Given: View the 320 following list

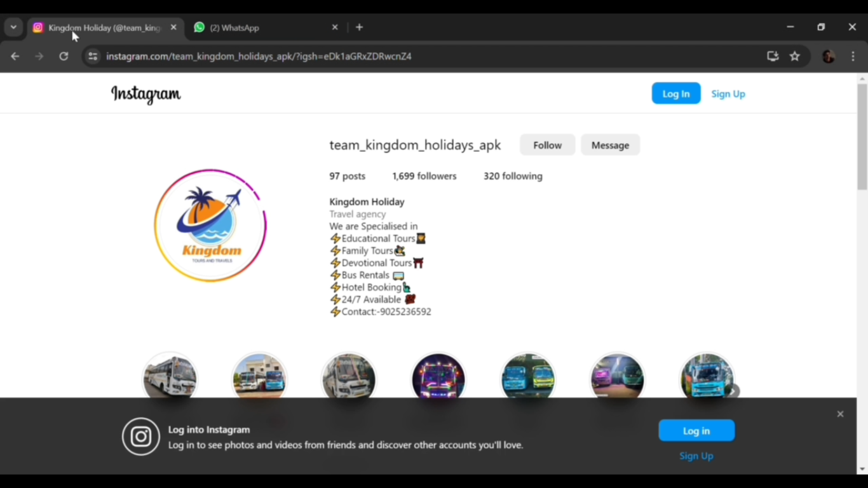Looking at the screenshot, I should point(513,176).
